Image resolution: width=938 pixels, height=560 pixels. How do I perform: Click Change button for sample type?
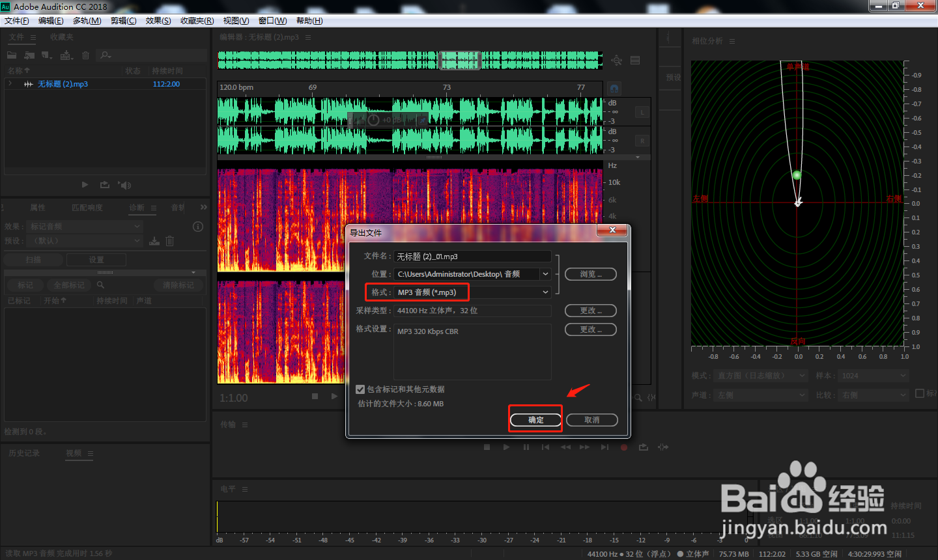click(591, 311)
